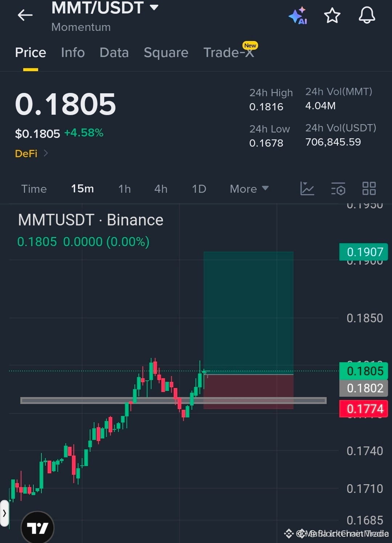Click the green 0.1907 take-profit label
This screenshot has height=543, width=392.
click(x=364, y=252)
